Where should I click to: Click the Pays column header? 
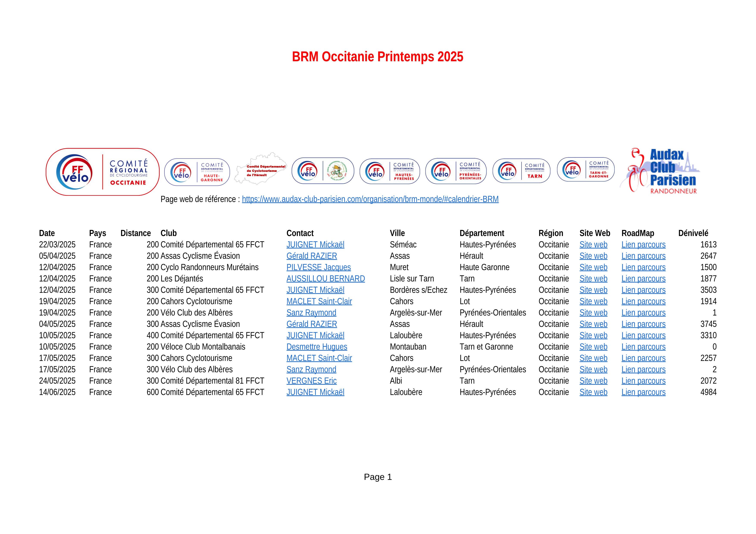pos(97,233)
